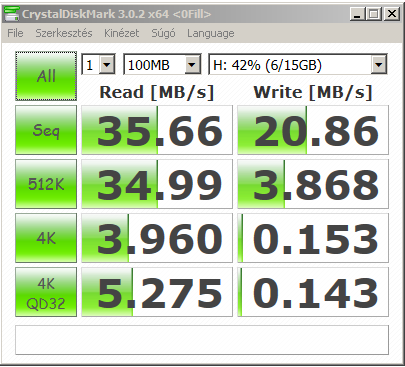The height and width of the screenshot is (367, 405).
Task: Open the Language menu
Action: [211, 33]
